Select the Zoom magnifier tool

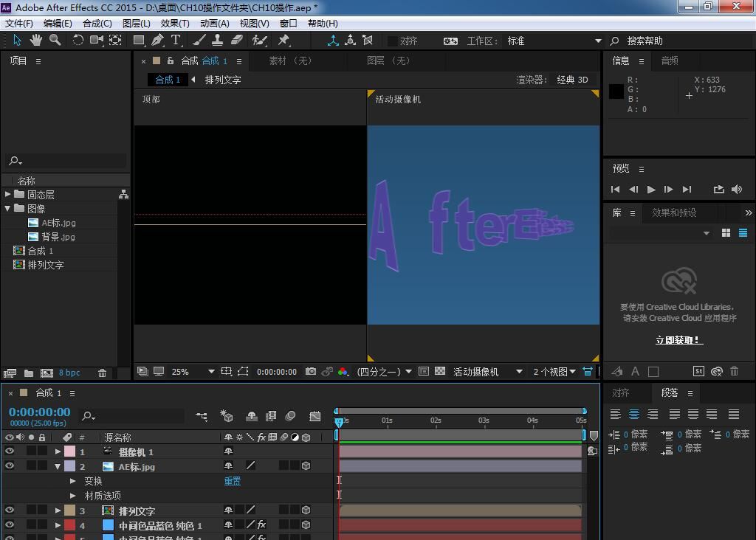point(55,40)
